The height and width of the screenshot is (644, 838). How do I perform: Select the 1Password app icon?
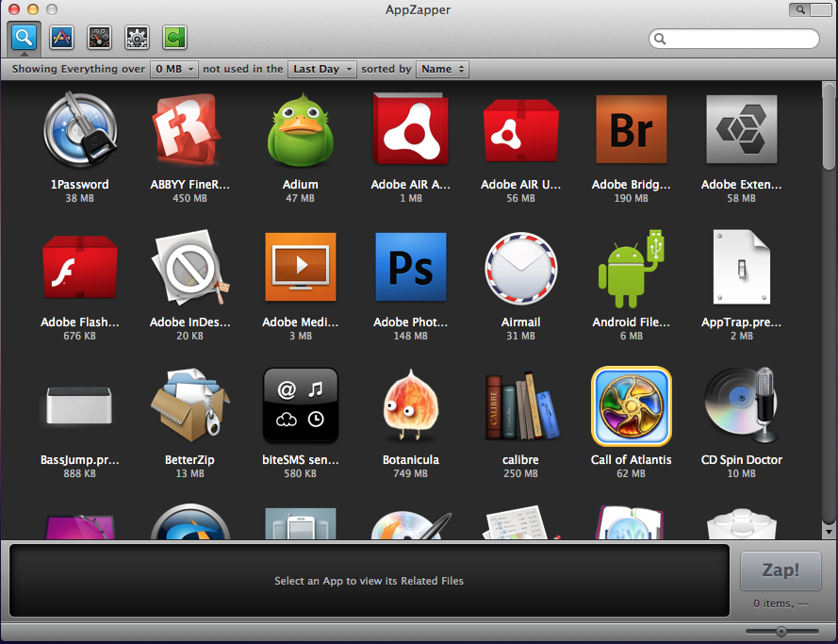[80, 131]
